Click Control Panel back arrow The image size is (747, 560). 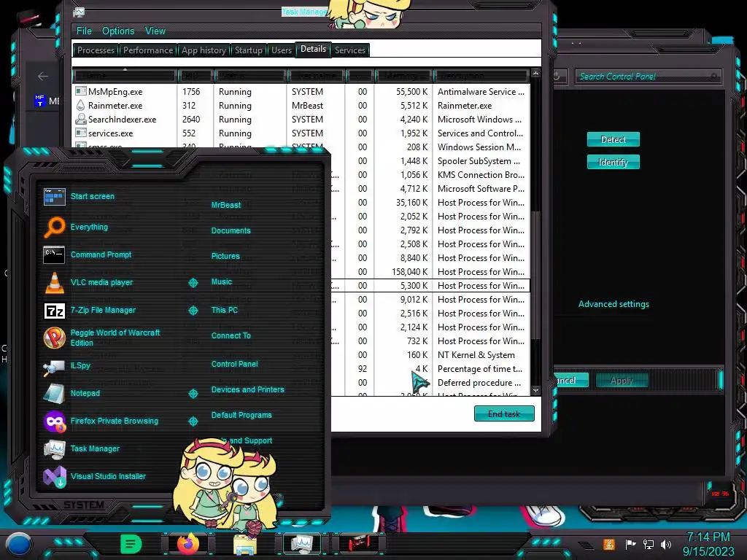pyautogui.click(x=43, y=76)
